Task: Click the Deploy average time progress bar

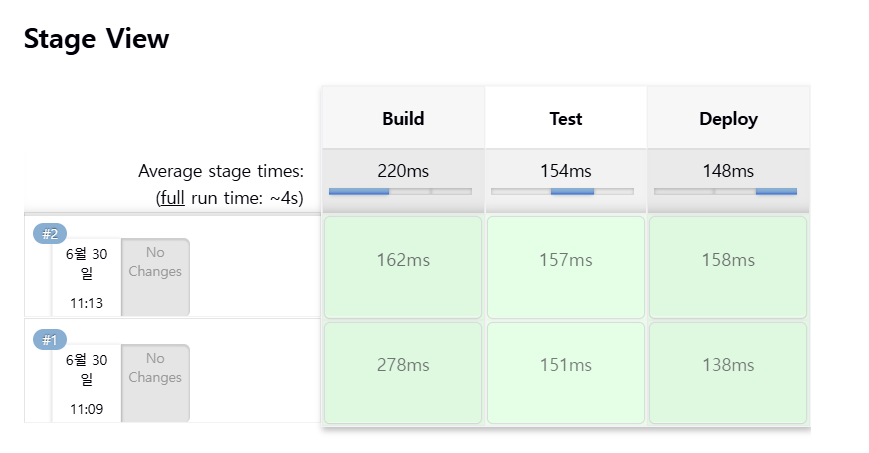Action: 725,191
